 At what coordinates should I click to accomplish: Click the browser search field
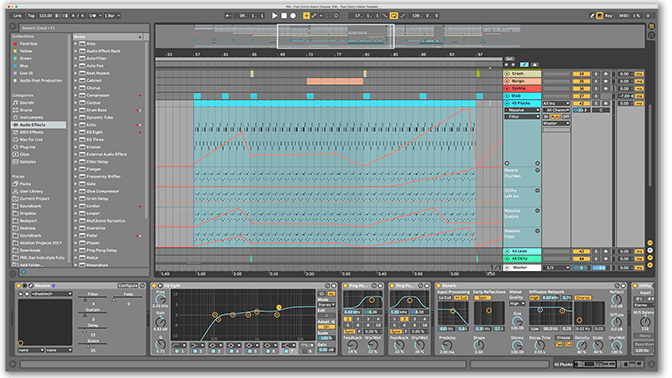point(84,28)
